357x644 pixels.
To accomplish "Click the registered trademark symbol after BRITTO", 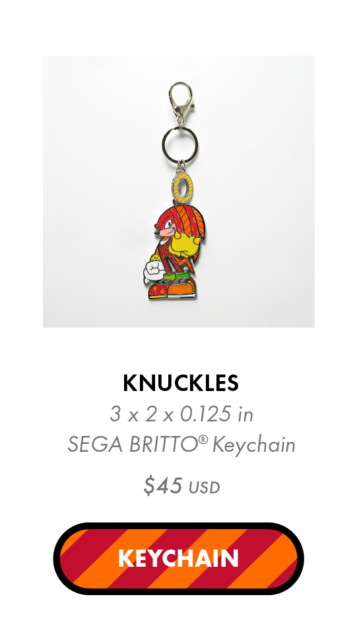I will coord(204,440).
